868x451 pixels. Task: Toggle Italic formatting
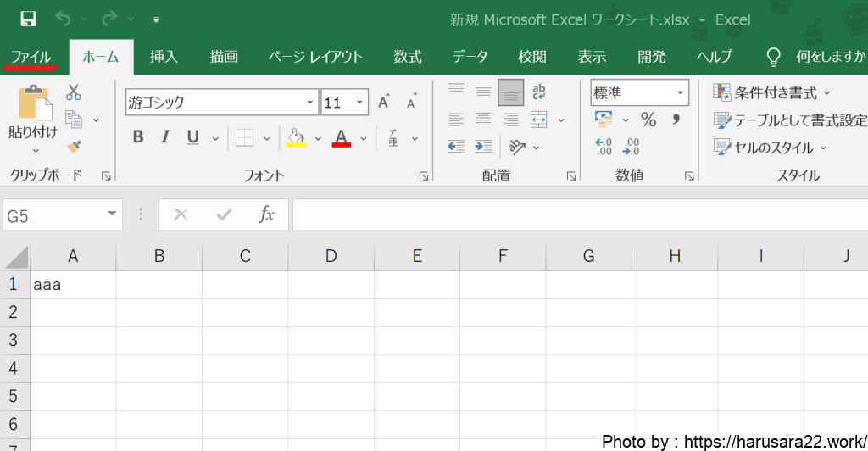click(165, 137)
